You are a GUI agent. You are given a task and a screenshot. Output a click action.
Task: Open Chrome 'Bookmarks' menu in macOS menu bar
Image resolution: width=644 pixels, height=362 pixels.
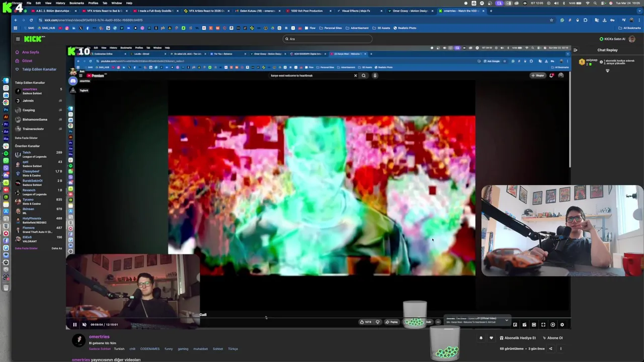tap(76, 3)
